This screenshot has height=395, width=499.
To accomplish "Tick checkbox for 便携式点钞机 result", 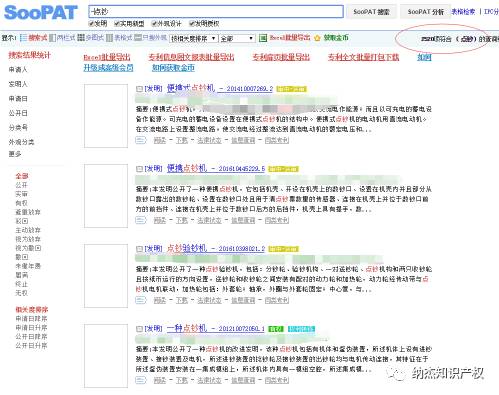I will [x=139, y=89].
